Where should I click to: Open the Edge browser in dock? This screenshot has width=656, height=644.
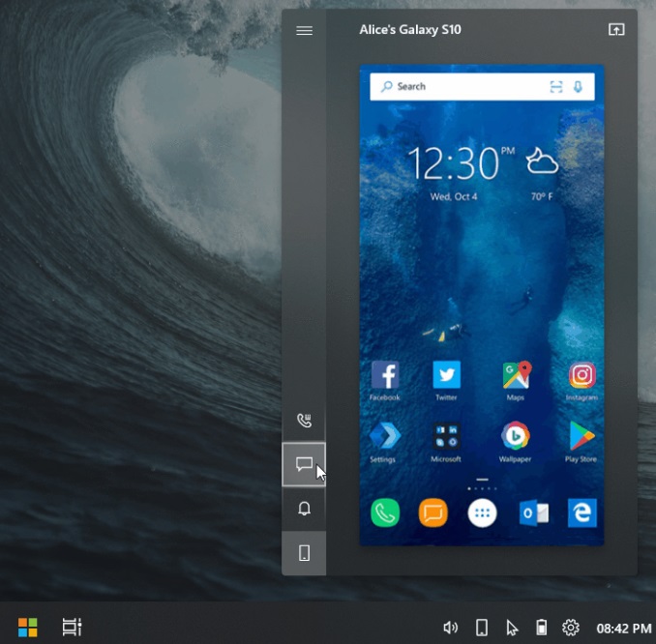pos(581,512)
